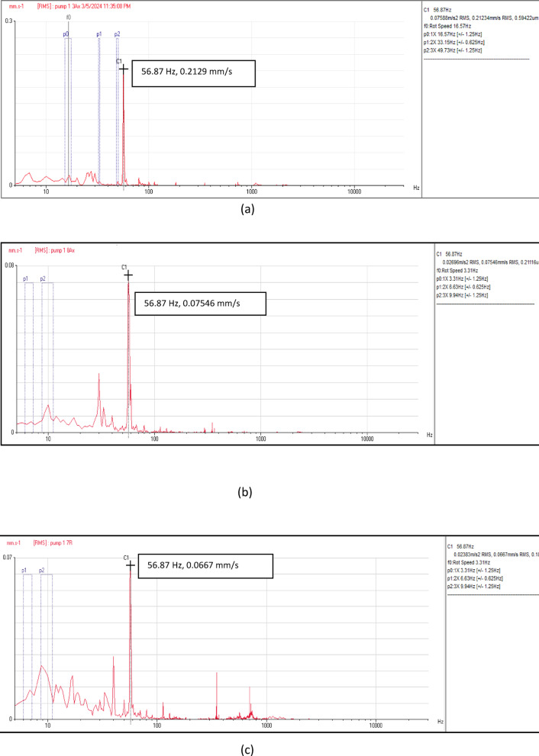
Task: Click the 100 x-axis label in chart (b)
Action: [x=154, y=439]
